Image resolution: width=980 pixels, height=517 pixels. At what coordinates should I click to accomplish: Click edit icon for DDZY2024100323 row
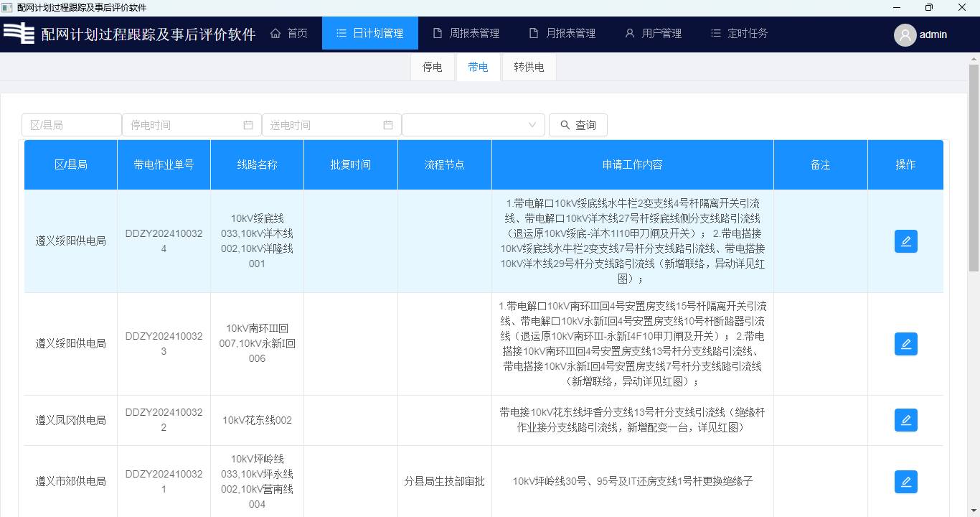905,344
